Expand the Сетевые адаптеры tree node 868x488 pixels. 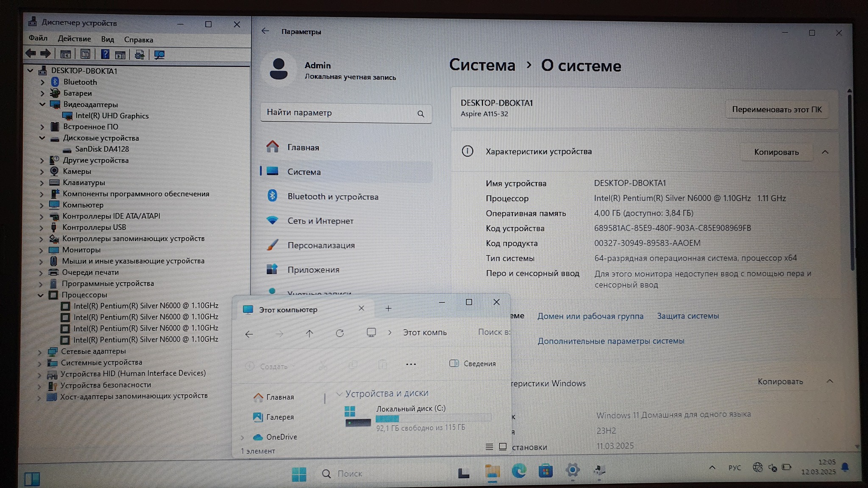coord(40,352)
